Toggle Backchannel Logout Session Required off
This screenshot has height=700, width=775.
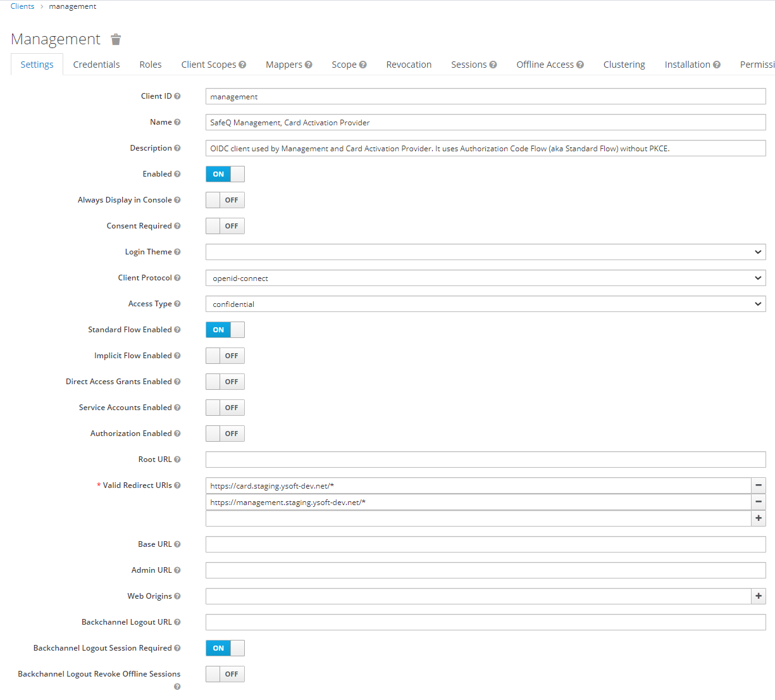click(225, 648)
